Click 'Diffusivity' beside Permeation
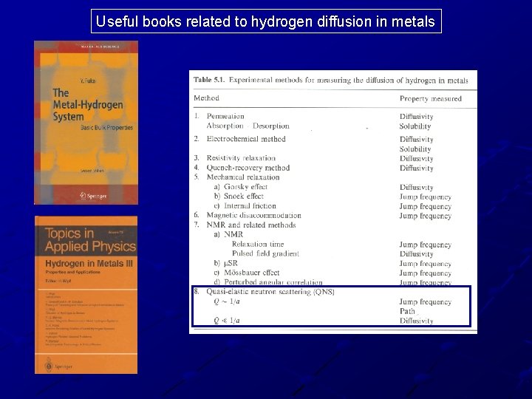532x399 pixels. pyautogui.click(x=416, y=117)
